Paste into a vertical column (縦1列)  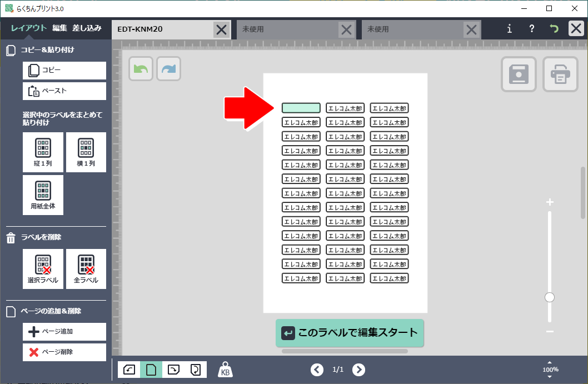[x=43, y=152]
